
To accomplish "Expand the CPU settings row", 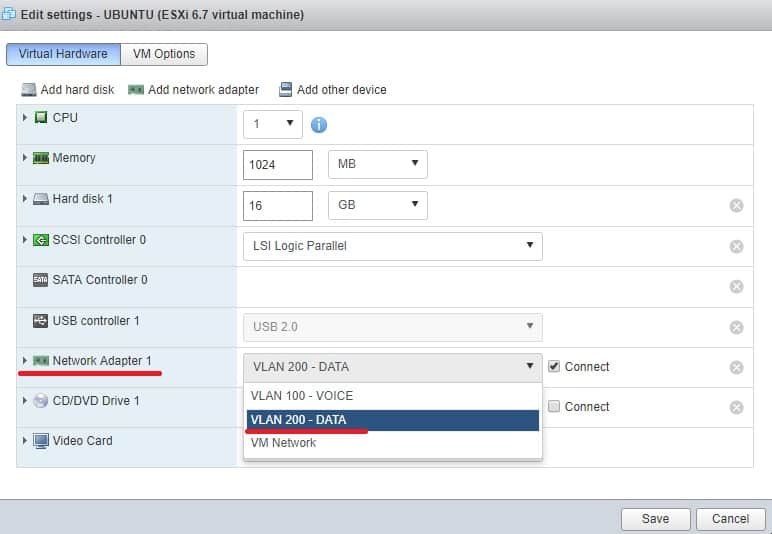I will 25,118.
